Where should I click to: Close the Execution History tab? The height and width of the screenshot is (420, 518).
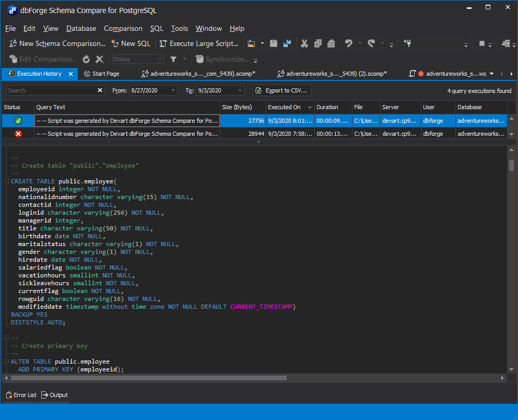[x=70, y=74]
